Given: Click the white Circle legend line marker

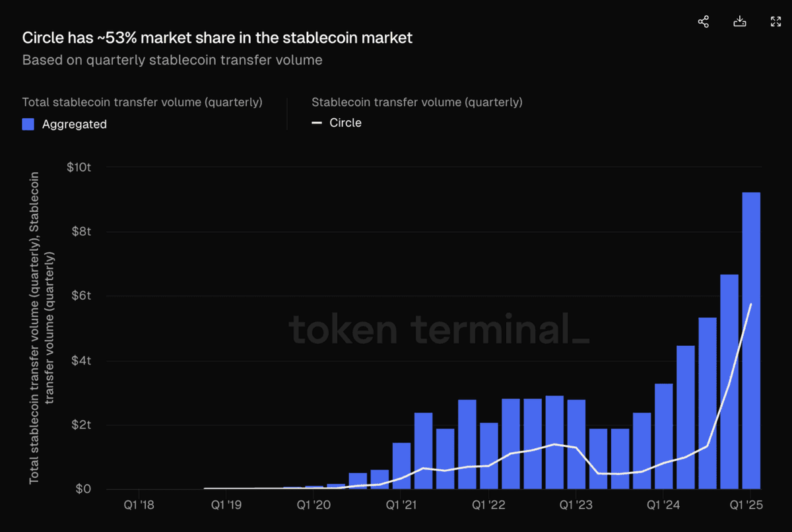Looking at the screenshot, I should [317, 123].
